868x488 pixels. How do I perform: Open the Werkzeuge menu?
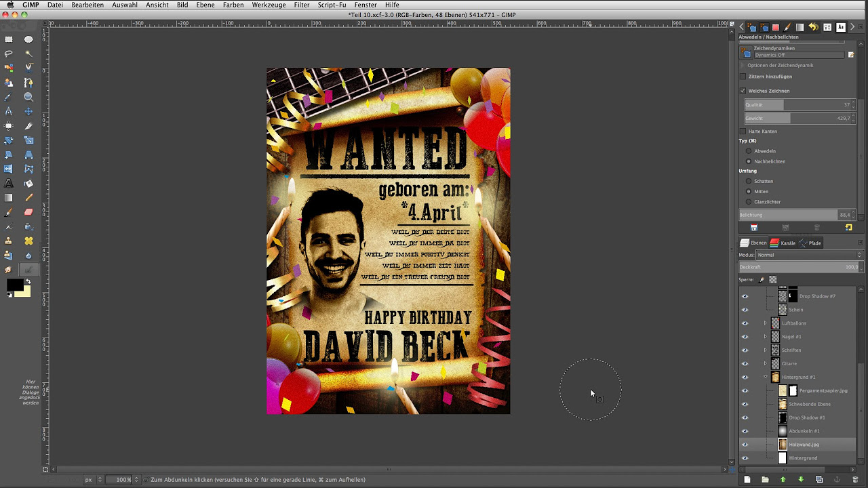(x=269, y=5)
